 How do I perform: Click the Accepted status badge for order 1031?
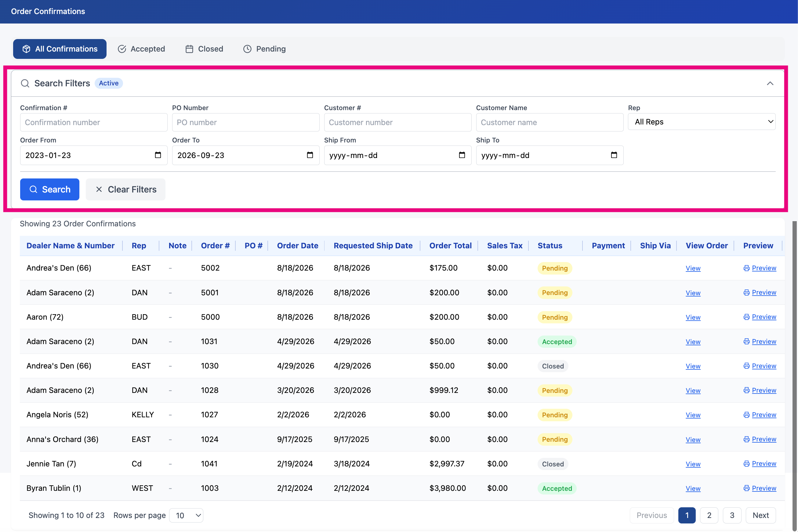(557, 342)
